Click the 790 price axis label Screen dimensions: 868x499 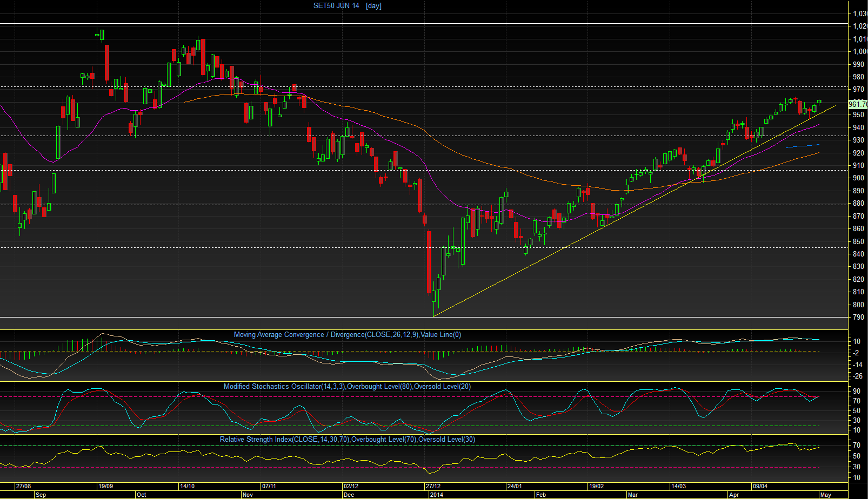point(858,318)
